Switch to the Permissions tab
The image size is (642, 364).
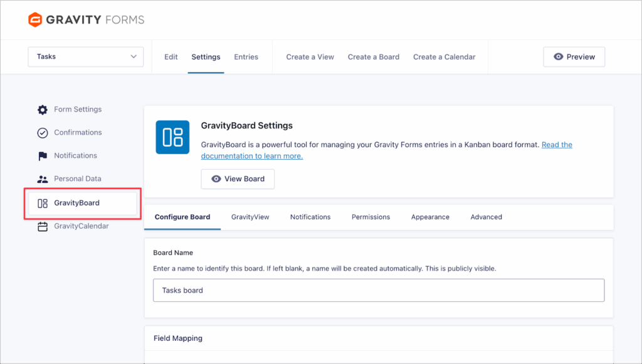[371, 217]
